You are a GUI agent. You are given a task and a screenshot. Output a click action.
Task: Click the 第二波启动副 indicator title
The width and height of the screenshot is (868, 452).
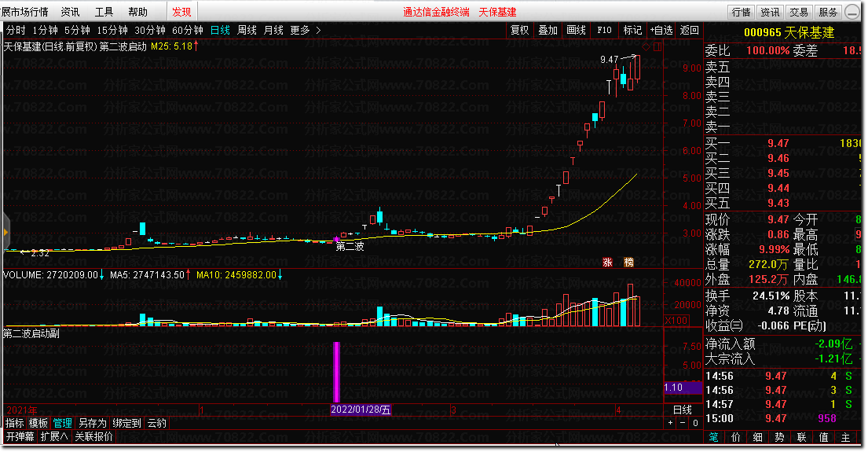tap(31, 333)
